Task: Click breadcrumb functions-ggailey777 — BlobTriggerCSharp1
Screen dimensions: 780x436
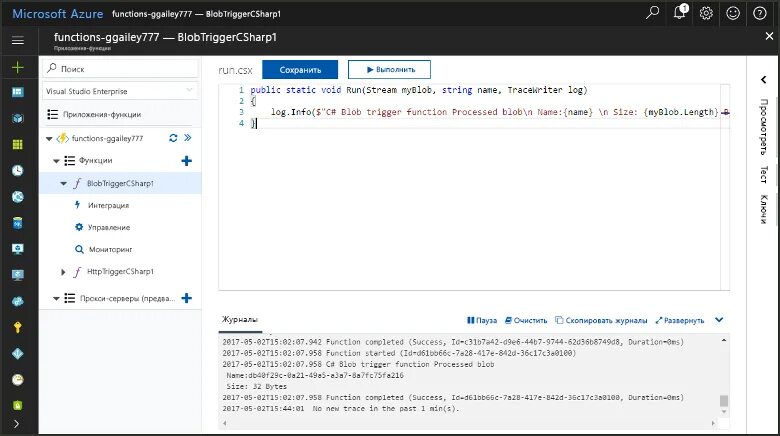Action: pos(196,14)
